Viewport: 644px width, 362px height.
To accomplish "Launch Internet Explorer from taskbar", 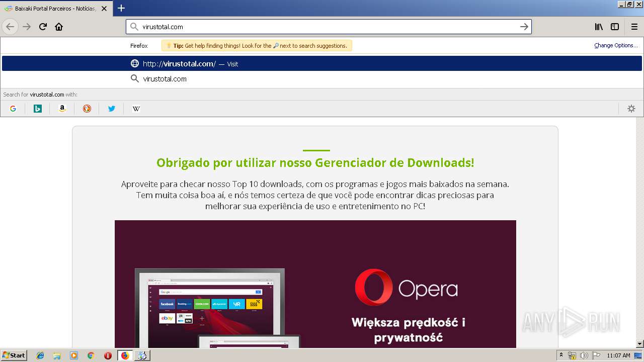I will point(40,355).
